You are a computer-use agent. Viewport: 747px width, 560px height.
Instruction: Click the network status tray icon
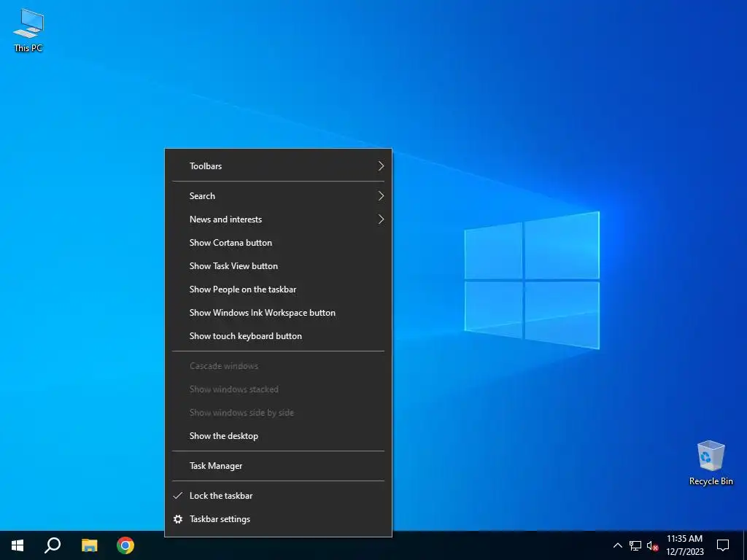(635, 545)
